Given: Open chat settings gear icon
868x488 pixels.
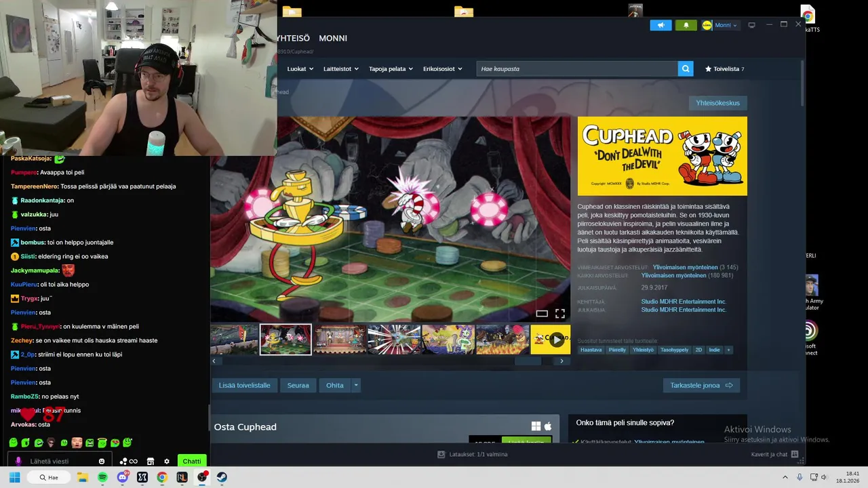Looking at the screenshot, I should 167,462.
